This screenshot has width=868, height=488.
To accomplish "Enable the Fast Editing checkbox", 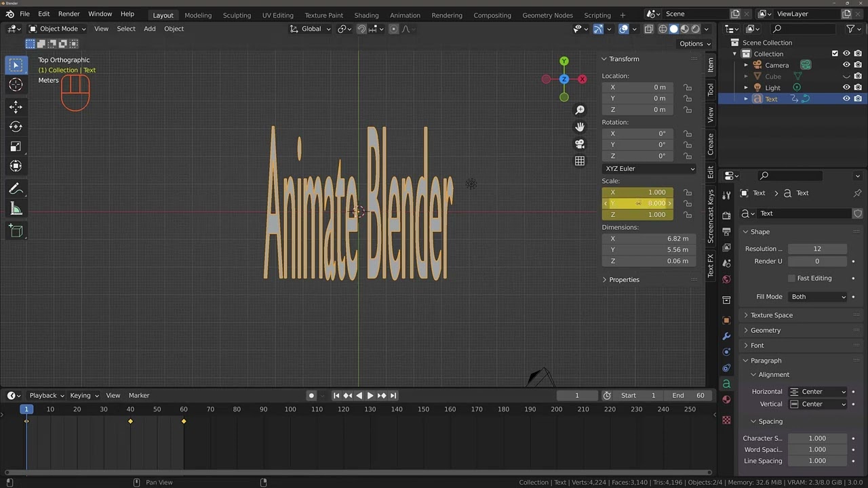I will pyautogui.click(x=791, y=278).
